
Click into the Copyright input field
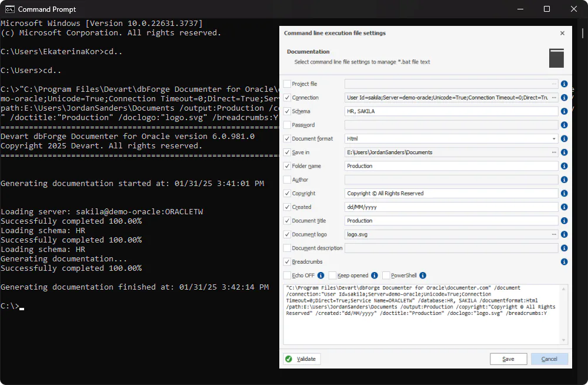pos(451,194)
